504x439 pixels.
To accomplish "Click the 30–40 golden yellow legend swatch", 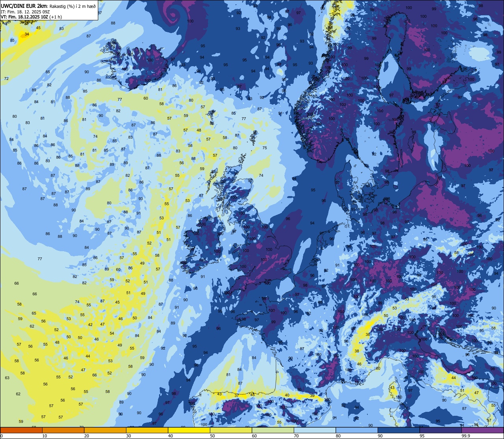I will [x=147, y=430].
